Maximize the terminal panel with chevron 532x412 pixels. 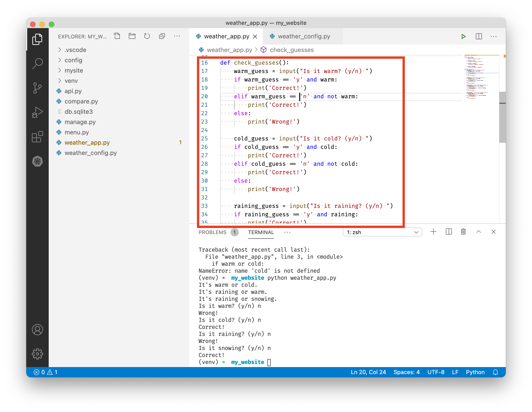[x=478, y=232]
